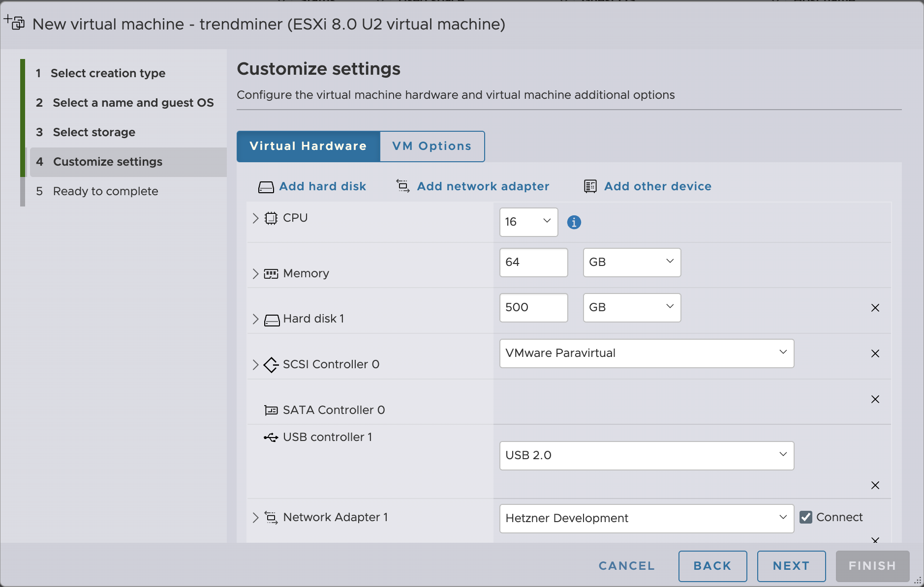
Task: Expand the Network Adapter 1 row
Action: click(255, 517)
